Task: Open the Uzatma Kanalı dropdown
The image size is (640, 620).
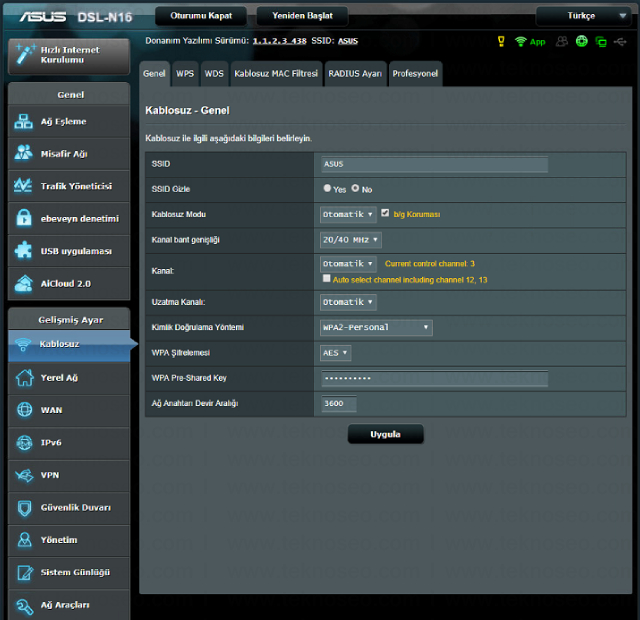Action: (x=348, y=302)
